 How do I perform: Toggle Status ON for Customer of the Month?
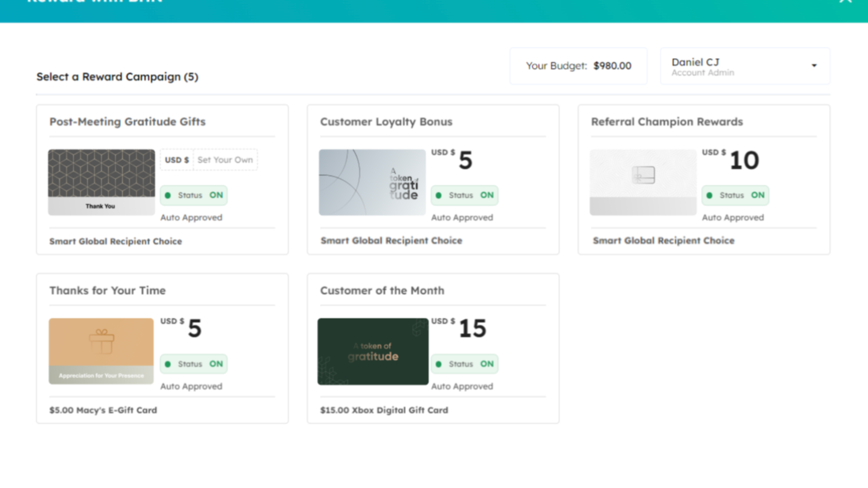(464, 364)
